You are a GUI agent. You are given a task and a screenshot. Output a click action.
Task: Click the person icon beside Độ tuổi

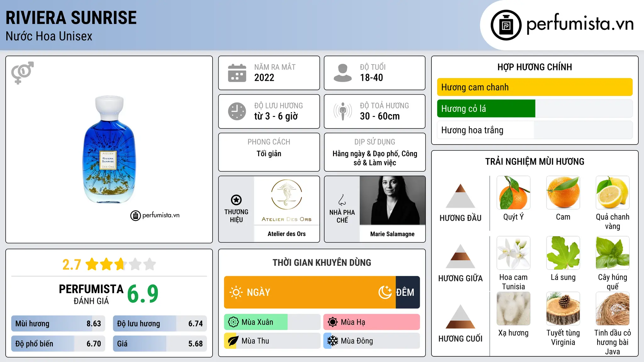(x=342, y=73)
